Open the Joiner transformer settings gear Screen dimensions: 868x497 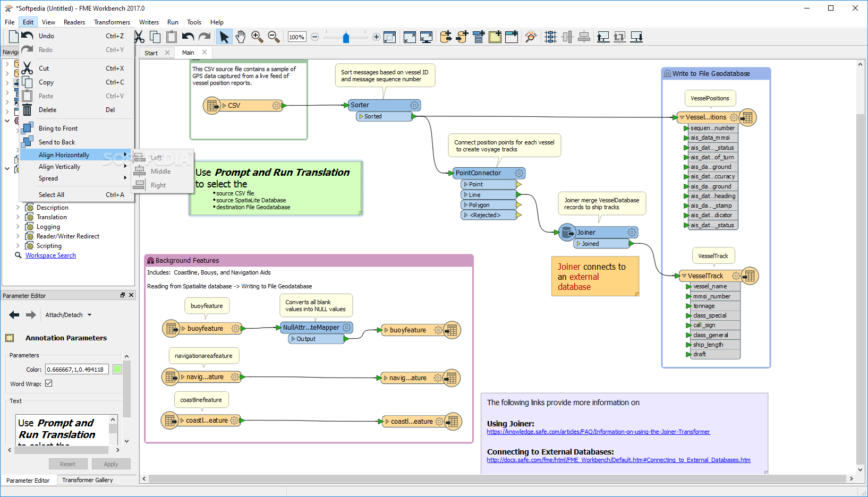coord(632,233)
